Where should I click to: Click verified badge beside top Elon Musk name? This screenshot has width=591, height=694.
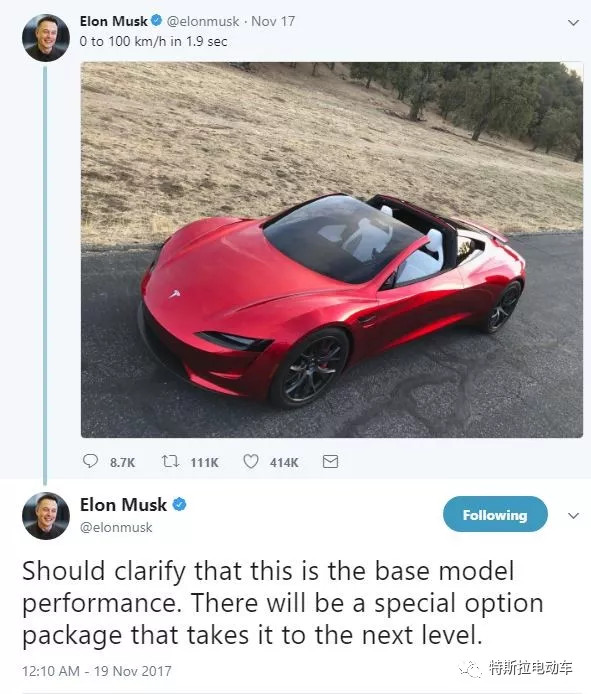coord(157,20)
